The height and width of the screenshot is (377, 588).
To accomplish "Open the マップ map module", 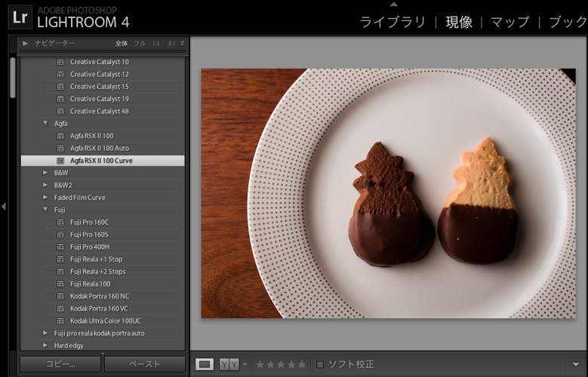I will pyautogui.click(x=510, y=22).
